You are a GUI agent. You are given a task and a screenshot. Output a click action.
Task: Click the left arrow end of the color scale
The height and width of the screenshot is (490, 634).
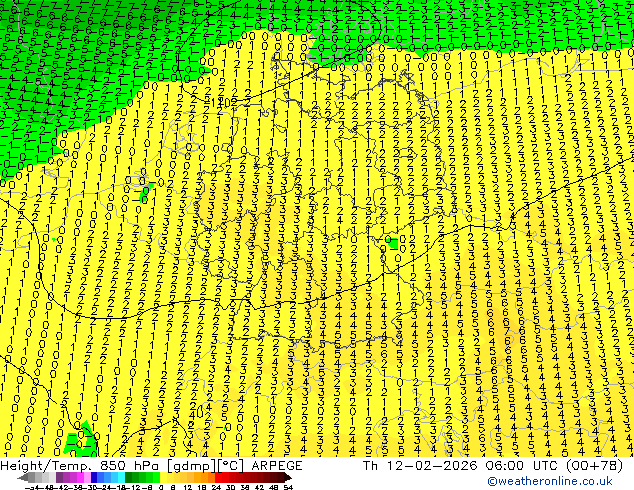point(23,477)
